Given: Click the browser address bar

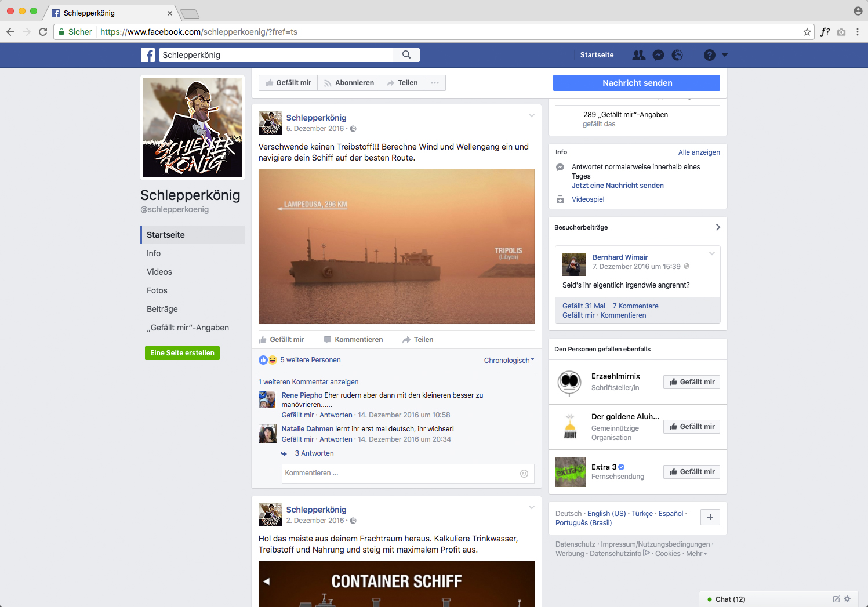Looking at the screenshot, I should 434,32.
